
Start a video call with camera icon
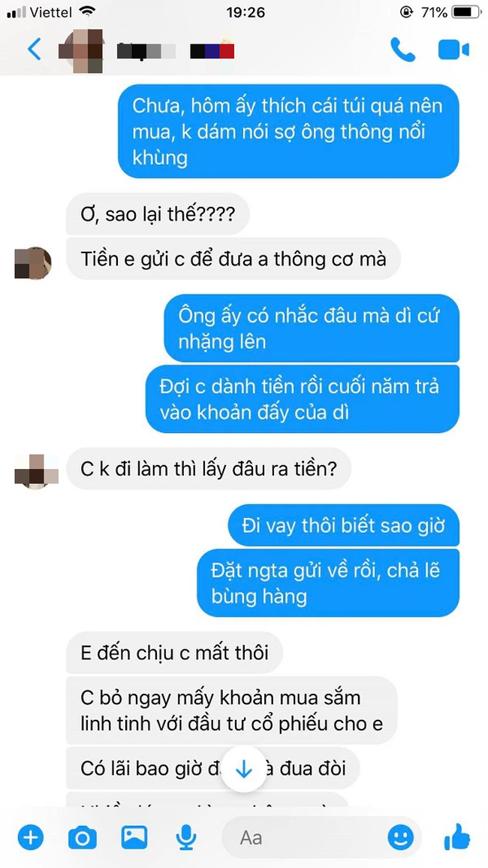453,50
